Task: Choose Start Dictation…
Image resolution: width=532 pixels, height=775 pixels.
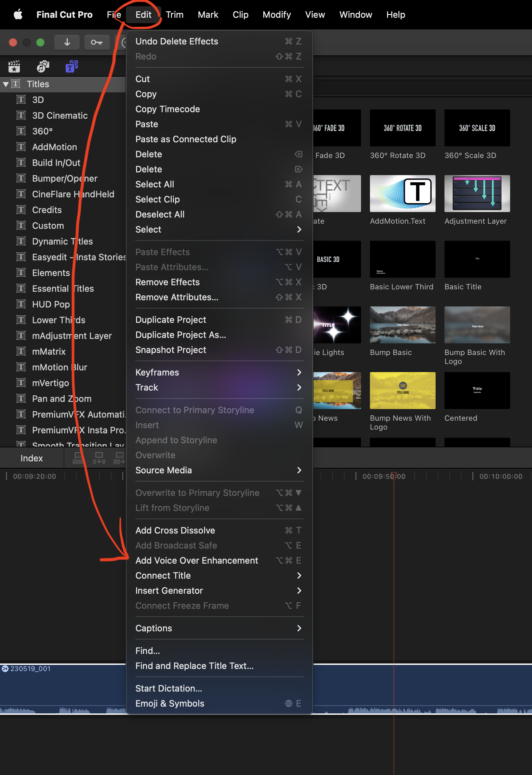Action: click(x=219, y=688)
